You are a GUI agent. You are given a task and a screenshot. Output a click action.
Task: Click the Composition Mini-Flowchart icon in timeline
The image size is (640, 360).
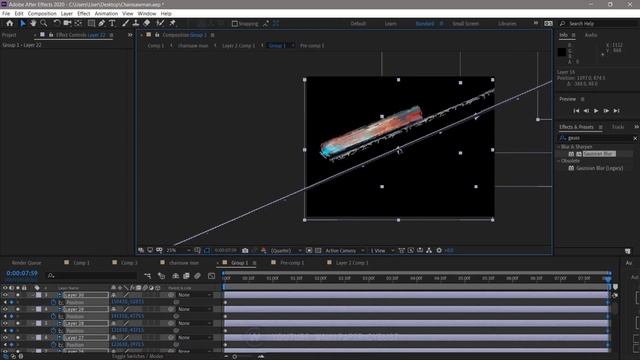pos(147,276)
